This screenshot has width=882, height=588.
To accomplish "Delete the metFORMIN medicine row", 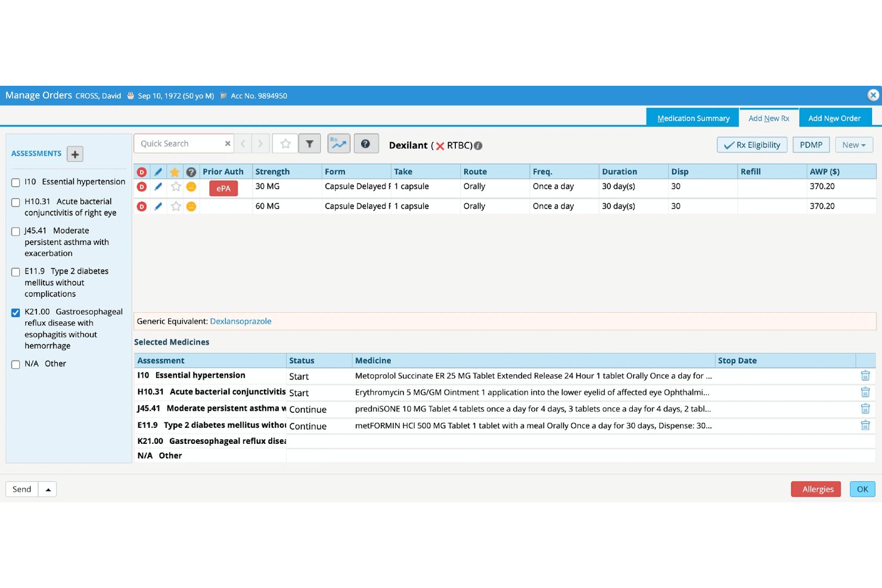I will click(x=865, y=425).
